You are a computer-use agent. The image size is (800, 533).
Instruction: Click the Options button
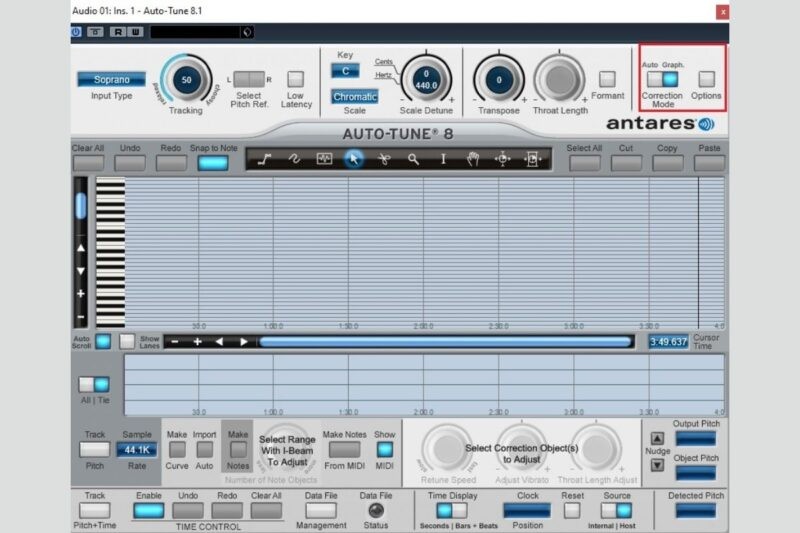pos(706,79)
